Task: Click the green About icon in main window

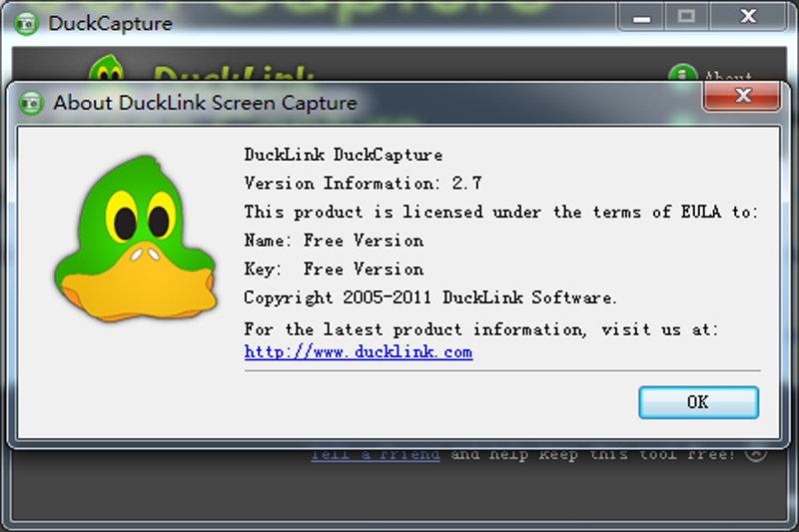Action: 682,73
